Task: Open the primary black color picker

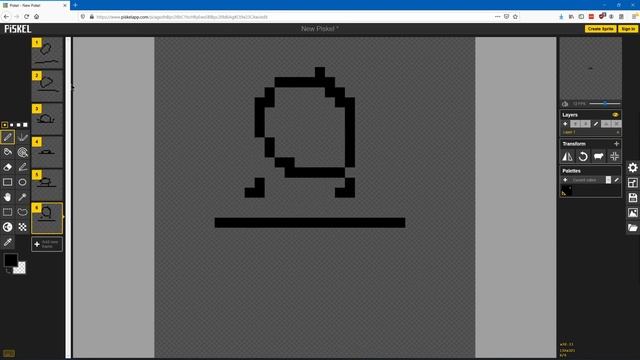Action: coord(10,260)
